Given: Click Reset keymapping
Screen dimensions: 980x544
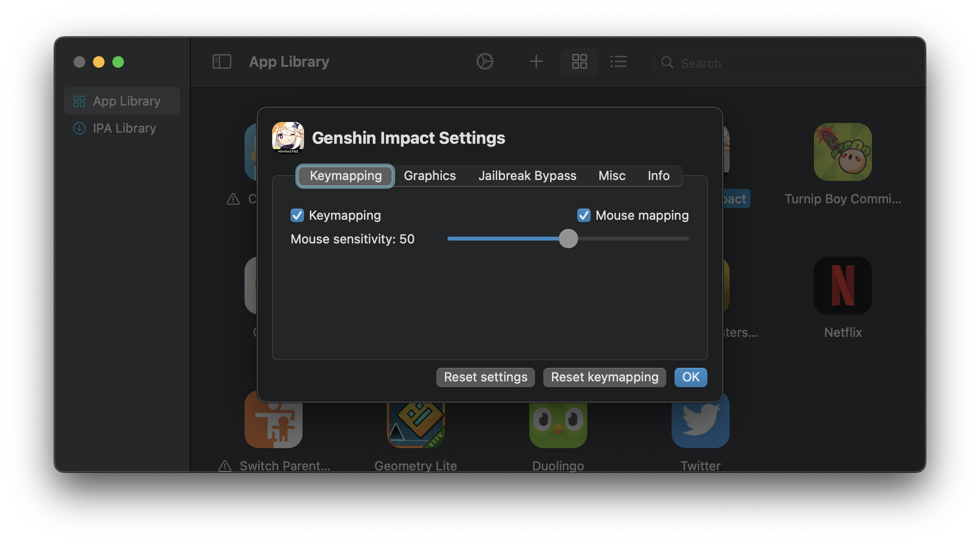Looking at the screenshot, I should tap(604, 377).
